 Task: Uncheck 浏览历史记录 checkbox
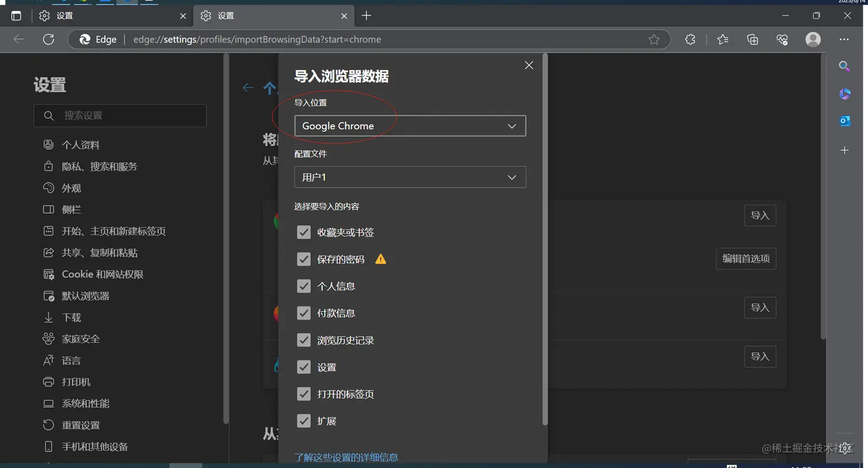click(x=304, y=340)
